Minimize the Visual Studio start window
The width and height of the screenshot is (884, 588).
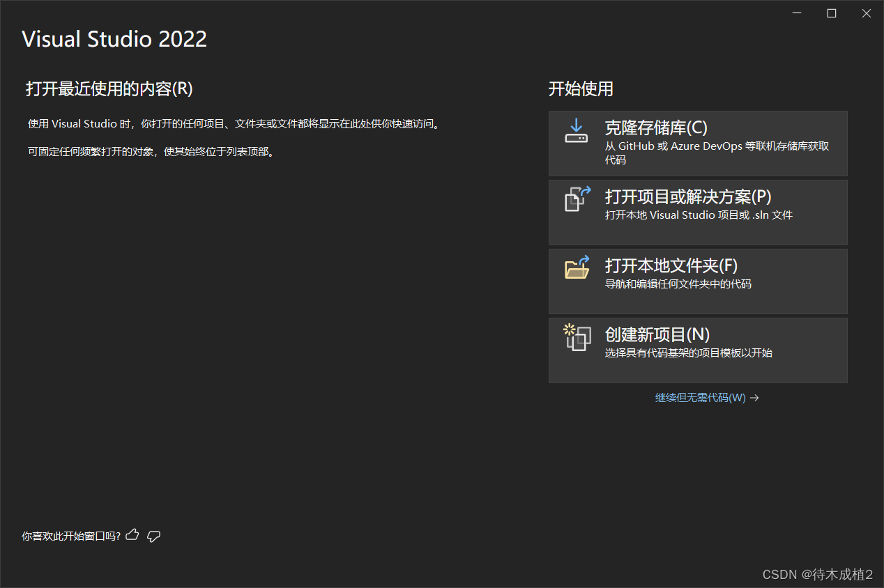(x=797, y=13)
